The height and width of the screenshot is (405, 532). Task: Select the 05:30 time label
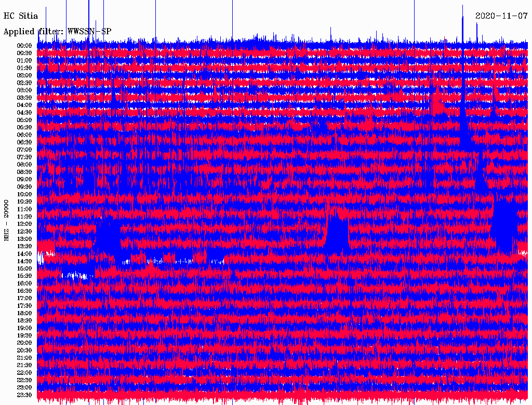click(24, 128)
